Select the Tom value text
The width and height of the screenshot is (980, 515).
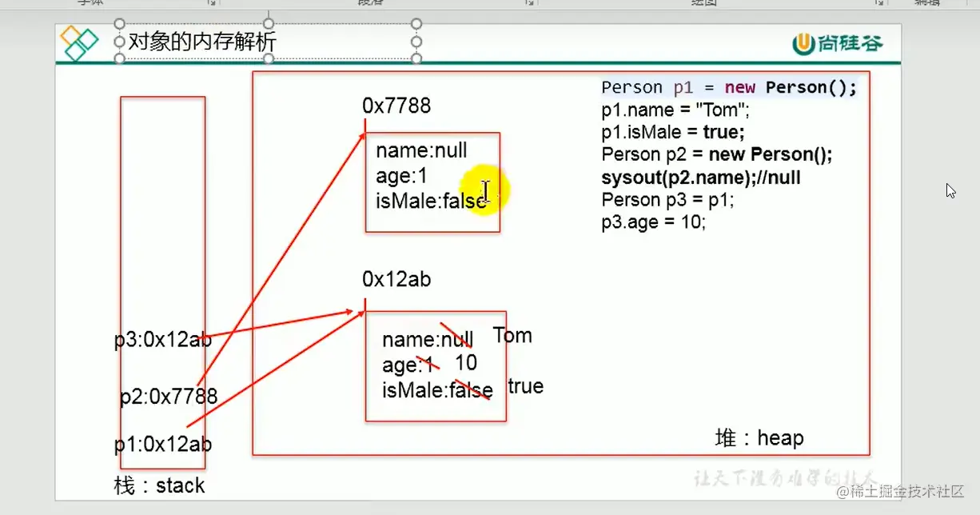[512, 335]
